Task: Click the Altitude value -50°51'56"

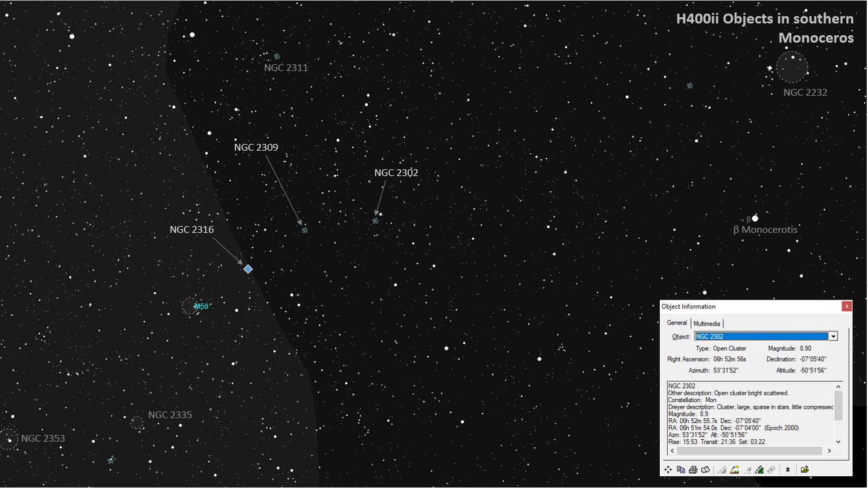Action: 813,371
